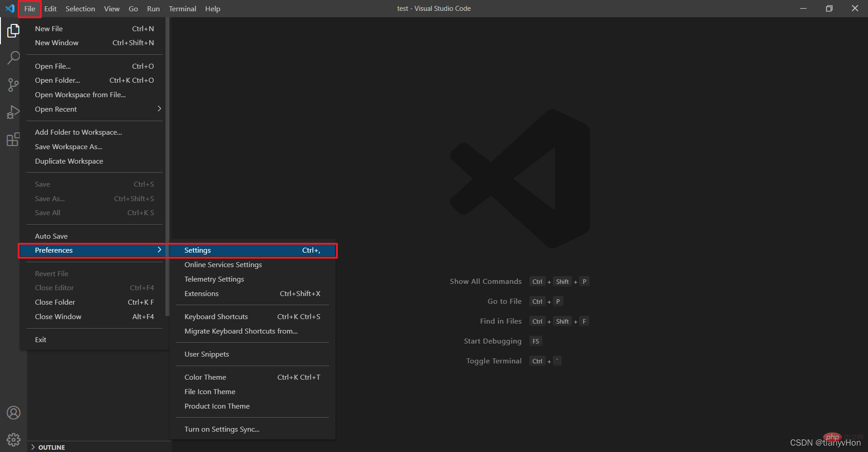Expand the Preferences submenu arrow
Image resolution: width=868 pixels, height=452 pixels.
click(x=159, y=250)
